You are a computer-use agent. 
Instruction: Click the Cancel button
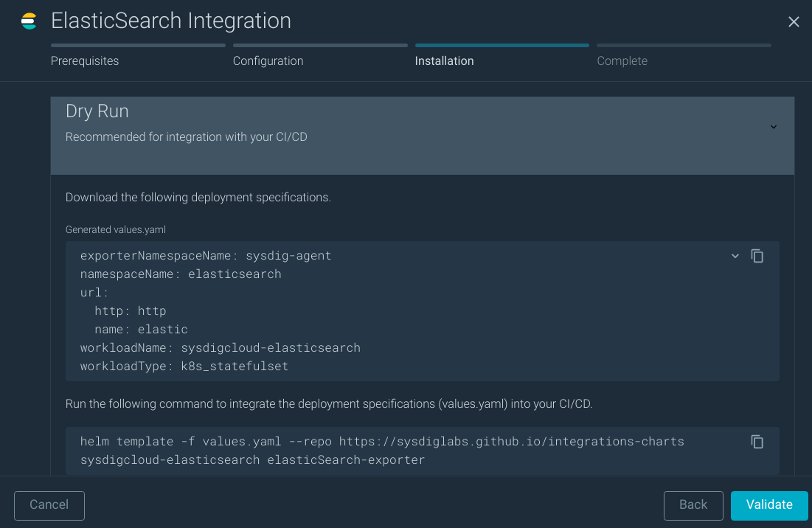49,505
